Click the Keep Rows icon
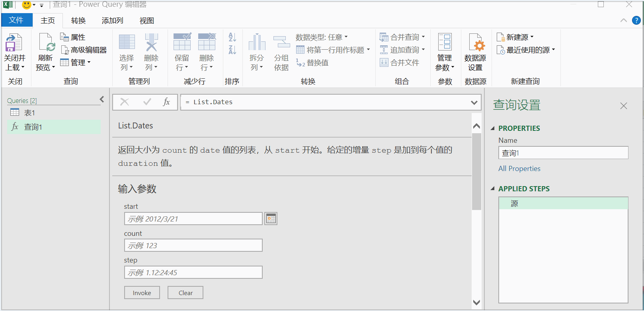This screenshot has width=644, height=311. click(x=182, y=42)
